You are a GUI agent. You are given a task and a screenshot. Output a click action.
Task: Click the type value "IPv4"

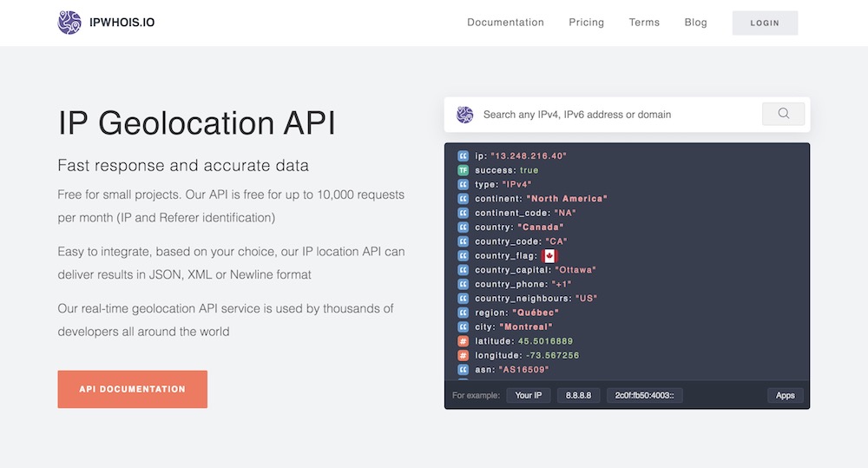click(x=517, y=184)
